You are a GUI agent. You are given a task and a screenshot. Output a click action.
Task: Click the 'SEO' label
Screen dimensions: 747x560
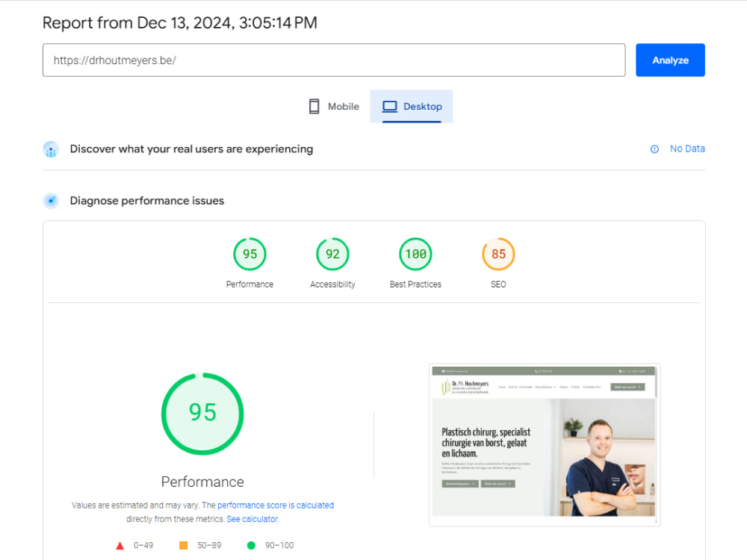tap(498, 284)
